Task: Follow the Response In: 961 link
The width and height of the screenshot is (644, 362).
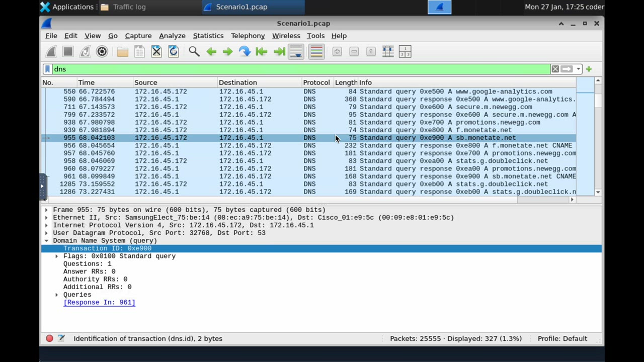Action: (x=99, y=303)
